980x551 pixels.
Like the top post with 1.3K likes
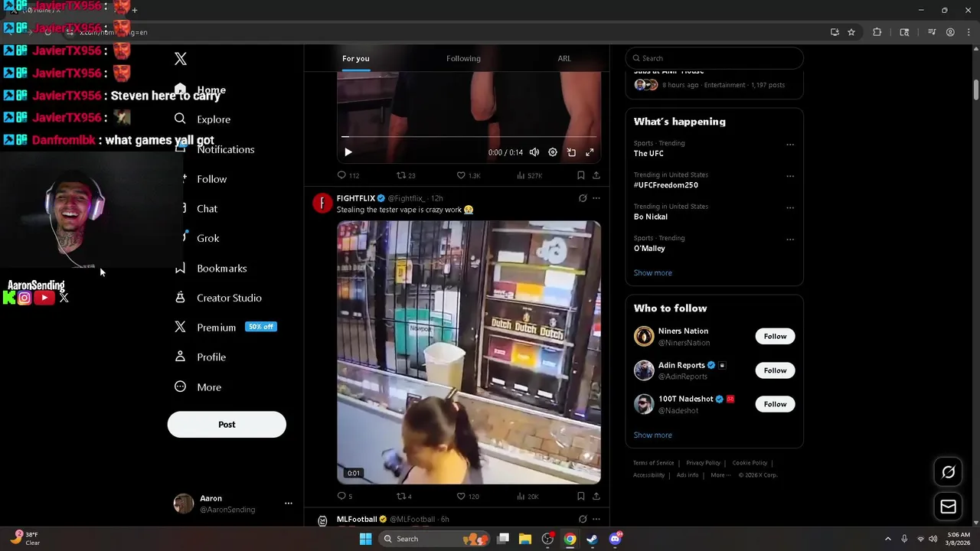point(468,175)
